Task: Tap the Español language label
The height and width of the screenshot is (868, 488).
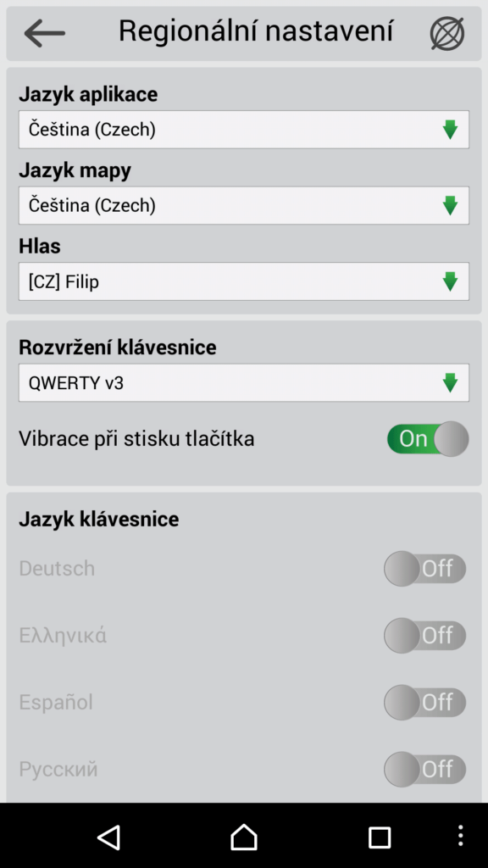Action: point(56,703)
